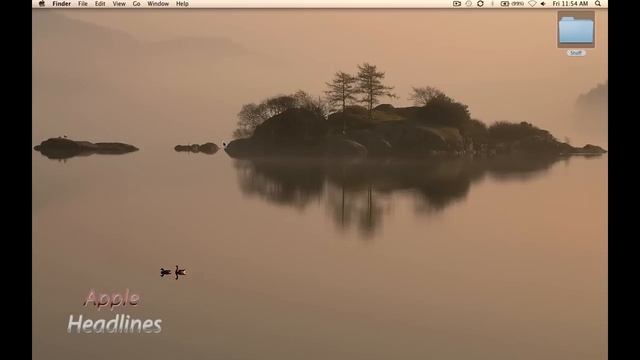
Task: Open the Apple menu
Action: click(x=42, y=4)
